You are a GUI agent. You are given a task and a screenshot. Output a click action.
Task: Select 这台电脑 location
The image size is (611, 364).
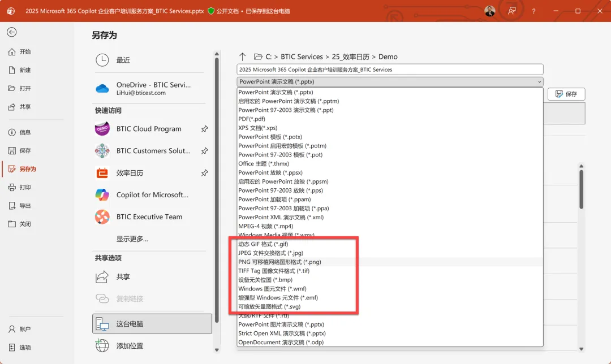pos(152,324)
